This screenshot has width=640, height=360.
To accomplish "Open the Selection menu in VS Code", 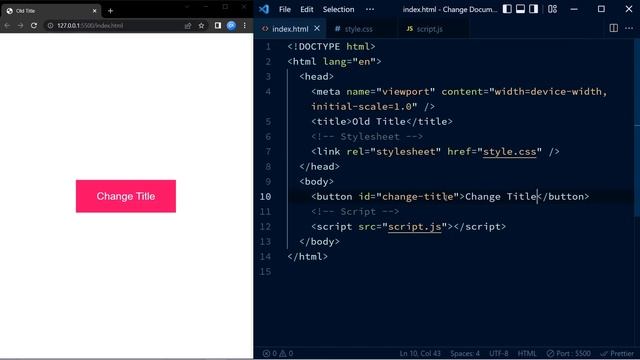I will click(338, 9).
